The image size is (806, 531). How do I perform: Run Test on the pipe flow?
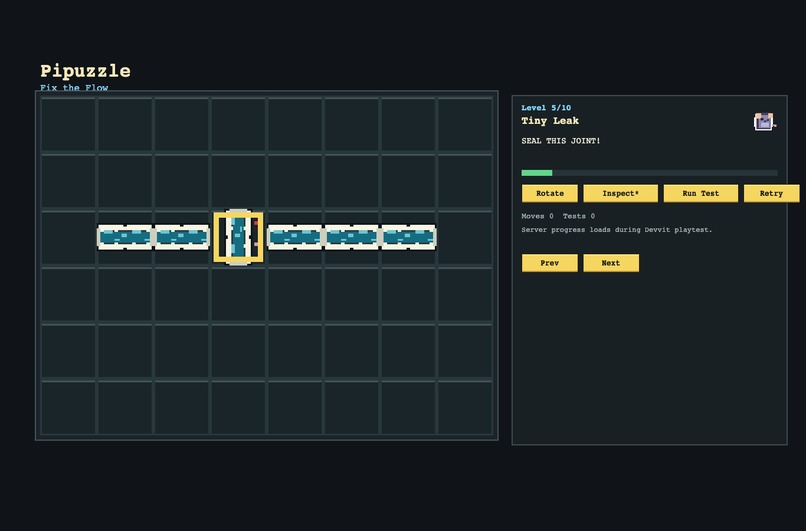[701, 193]
